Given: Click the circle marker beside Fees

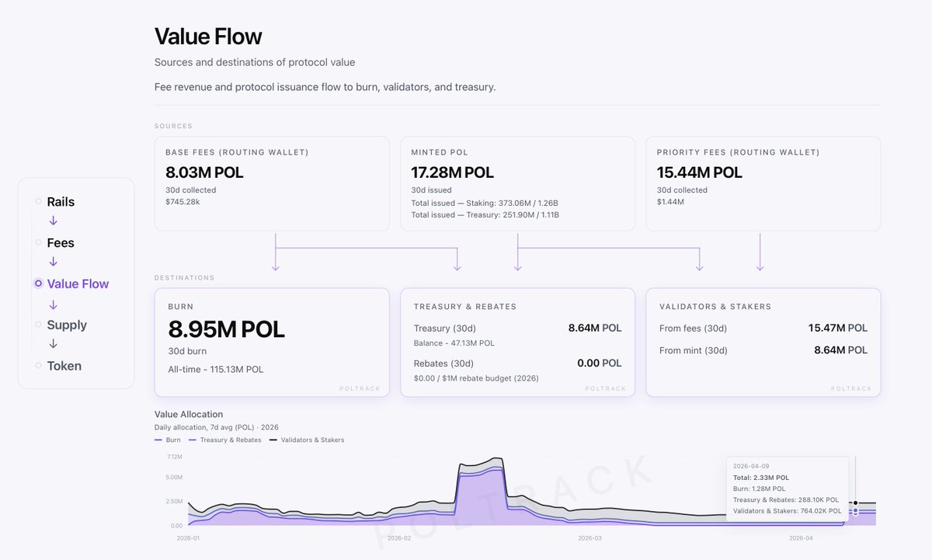Looking at the screenshot, I should [x=38, y=243].
